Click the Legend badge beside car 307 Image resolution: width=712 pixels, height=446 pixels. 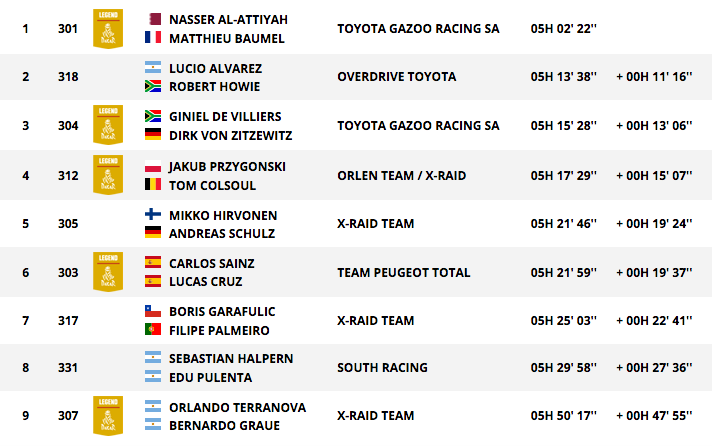tap(108, 416)
